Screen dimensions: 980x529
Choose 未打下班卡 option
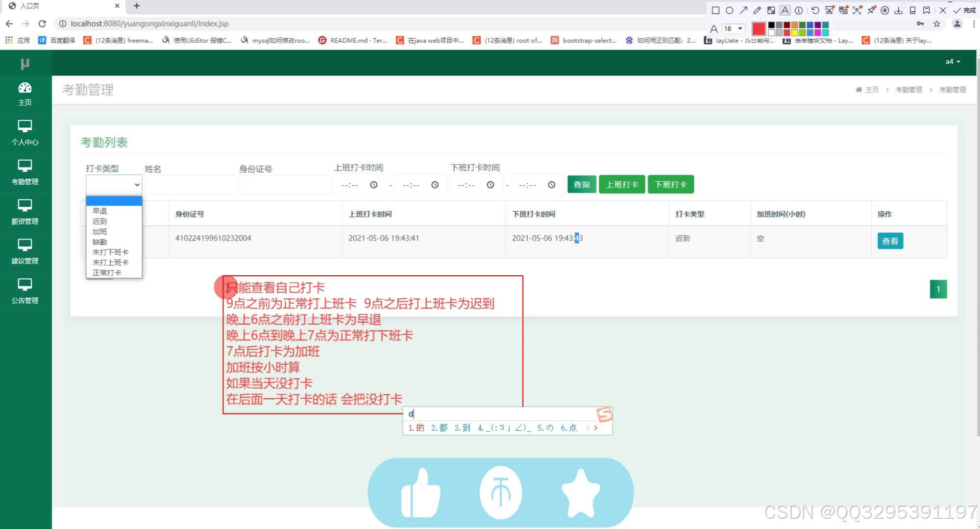tap(114, 252)
